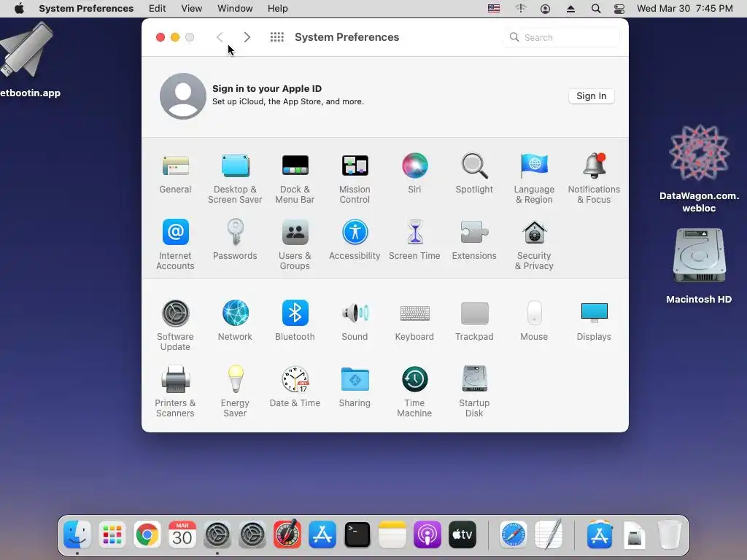This screenshot has height=560, width=747.
Task: Open Terminal from the Dock
Action: (357, 534)
